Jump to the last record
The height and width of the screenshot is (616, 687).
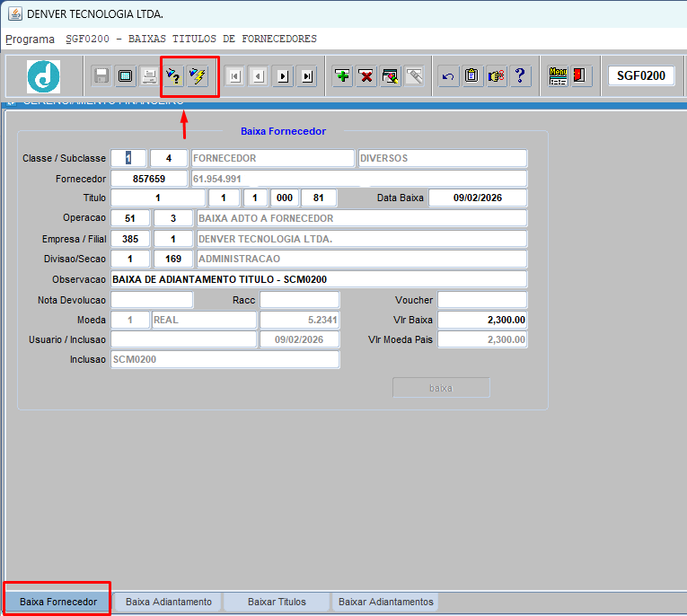point(307,76)
